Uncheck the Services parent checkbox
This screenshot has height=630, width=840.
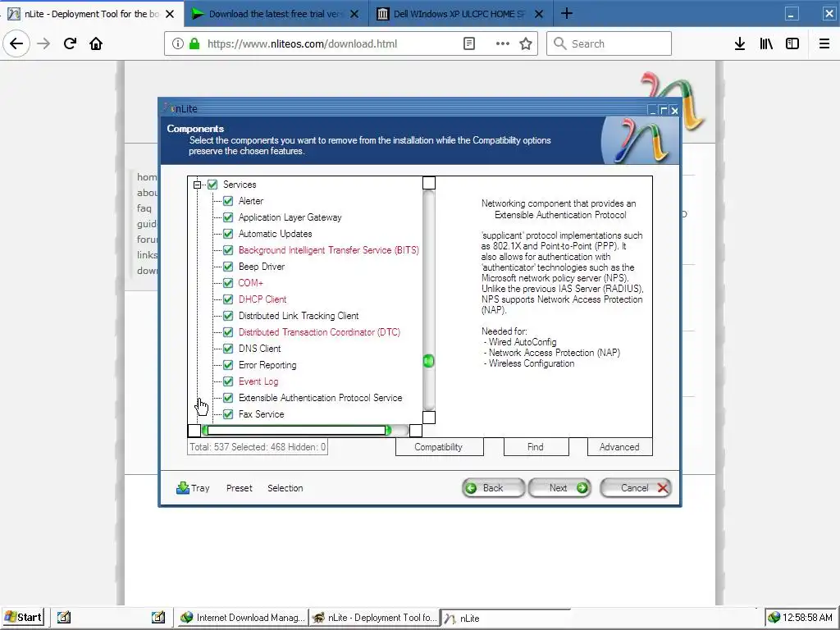coord(212,185)
